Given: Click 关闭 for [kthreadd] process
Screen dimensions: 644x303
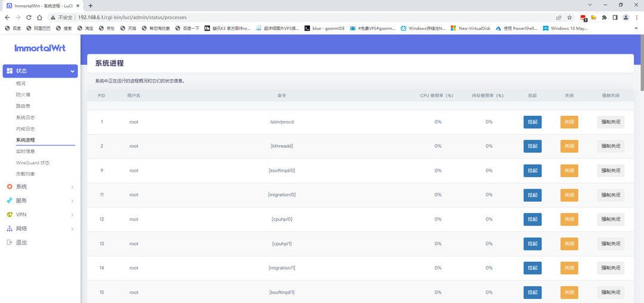Looking at the screenshot, I should point(569,146).
